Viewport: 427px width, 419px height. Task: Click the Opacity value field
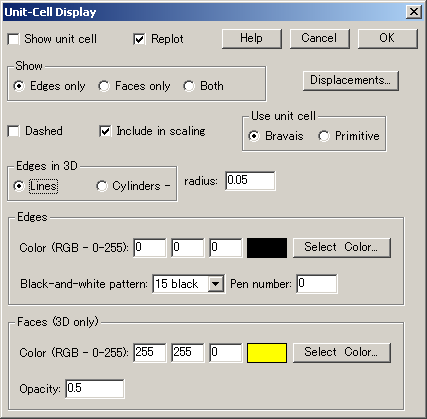95,389
